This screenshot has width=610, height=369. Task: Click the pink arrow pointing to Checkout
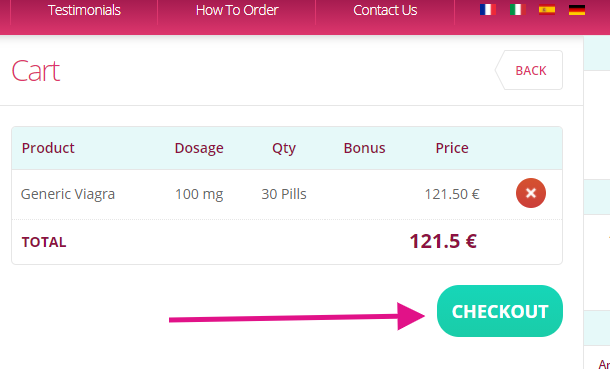pyautogui.click(x=297, y=317)
